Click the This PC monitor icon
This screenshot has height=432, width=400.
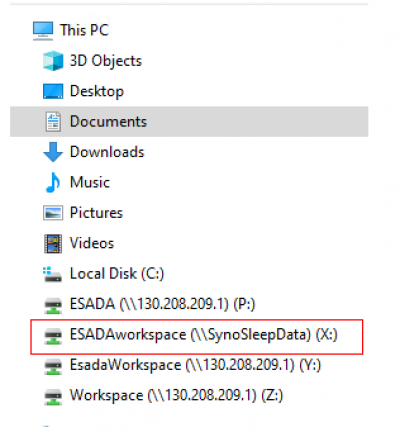[x=43, y=31]
